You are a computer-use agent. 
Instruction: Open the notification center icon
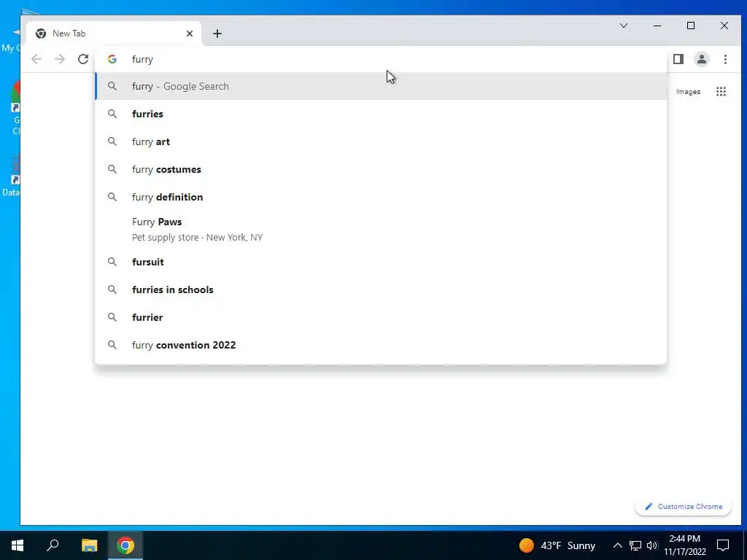(723, 545)
